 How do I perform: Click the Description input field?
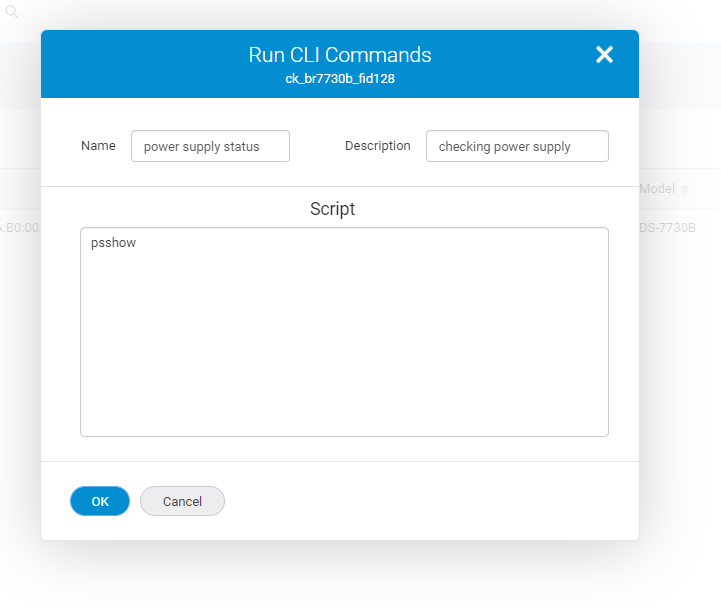click(x=517, y=146)
